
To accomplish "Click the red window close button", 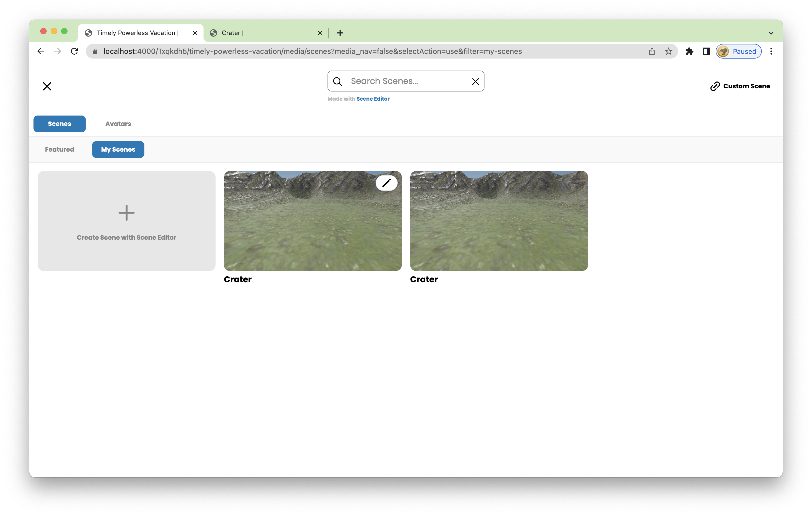I will pyautogui.click(x=43, y=31).
